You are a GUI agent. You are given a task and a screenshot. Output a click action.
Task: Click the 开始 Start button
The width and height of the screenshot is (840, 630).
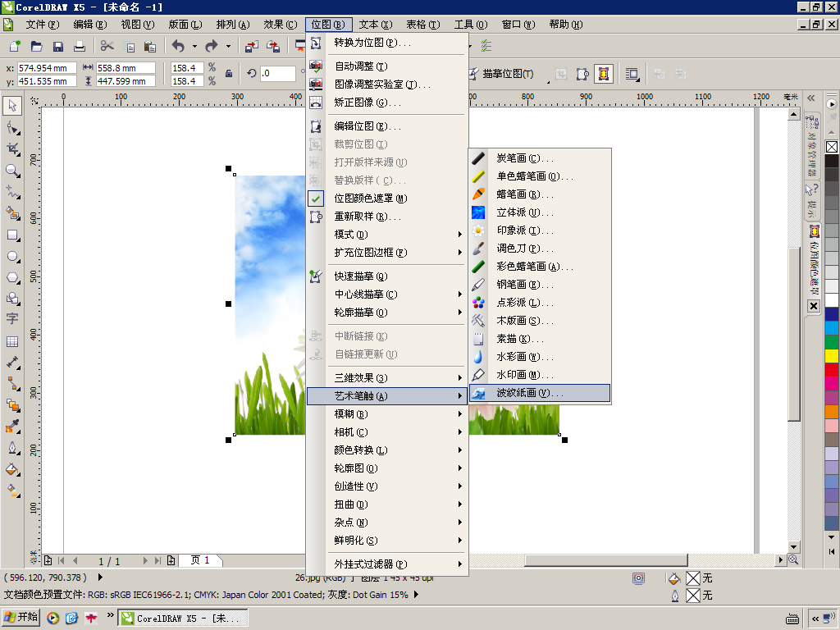(x=21, y=617)
